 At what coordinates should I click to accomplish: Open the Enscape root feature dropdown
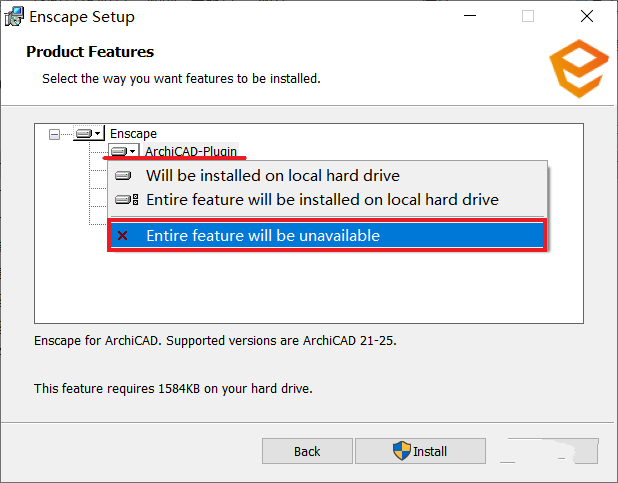coord(89,133)
